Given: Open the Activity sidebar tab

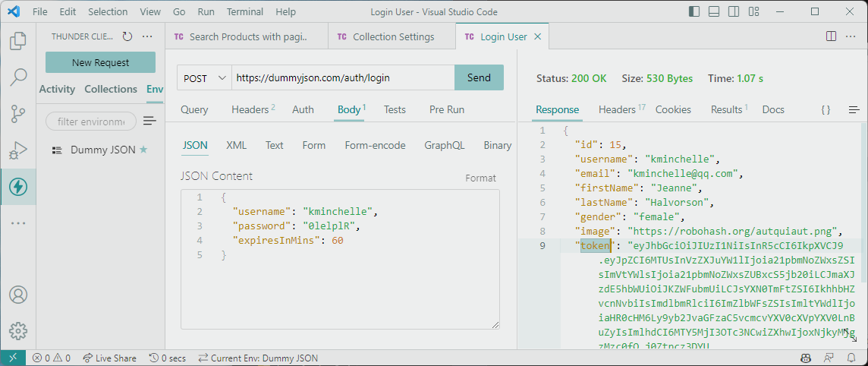Looking at the screenshot, I should (x=57, y=89).
